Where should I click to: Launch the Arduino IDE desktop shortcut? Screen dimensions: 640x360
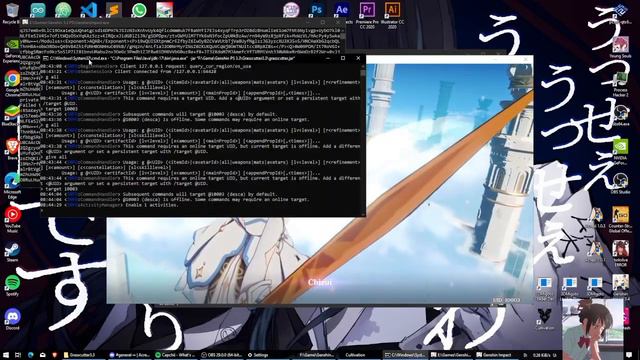(x=38, y=10)
